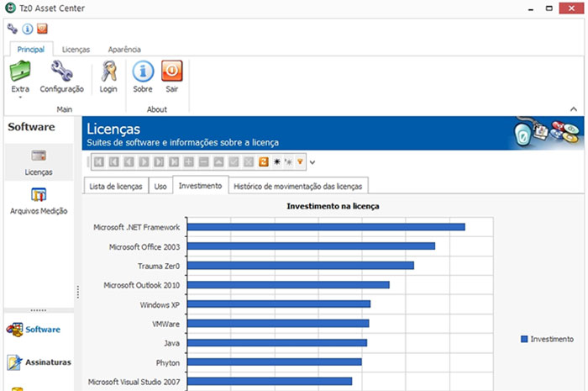The height and width of the screenshot is (391, 588).
Task: Switch to Aparência ribbon tab
Action: point(124,50)
